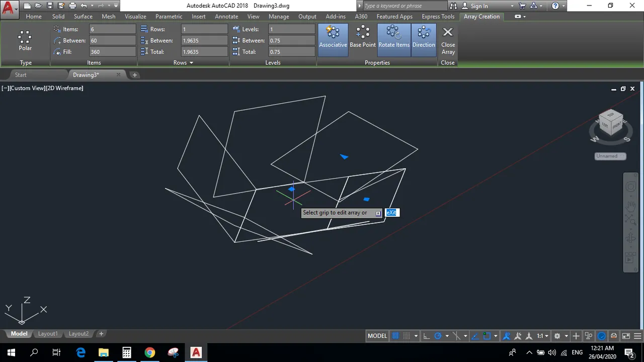Open the annotation scale 1:1 dropdown
The height and width of the screenshot is (362, 644).
tap(542, 336)
